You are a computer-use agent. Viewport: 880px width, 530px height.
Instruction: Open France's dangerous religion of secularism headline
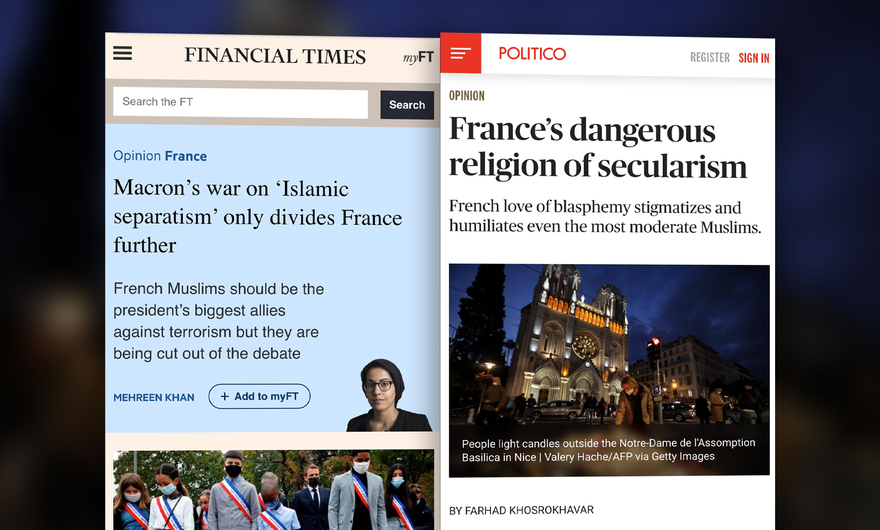(598, 148)
